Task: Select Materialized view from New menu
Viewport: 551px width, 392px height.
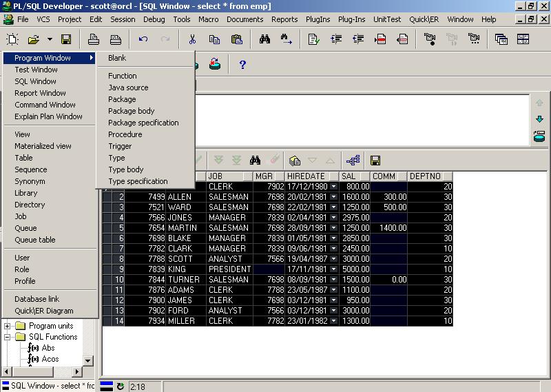Action: tap(43, 146)
